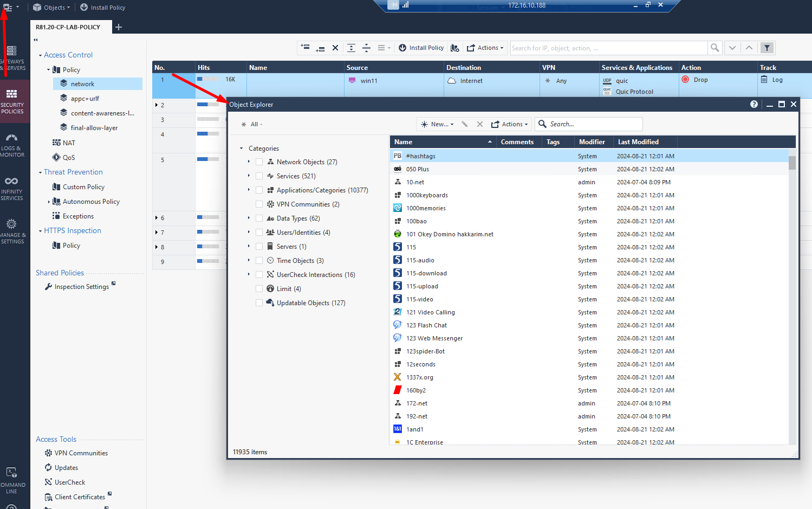Open the Manage & Settings view

pyautogui.click(x=12, y=231)
